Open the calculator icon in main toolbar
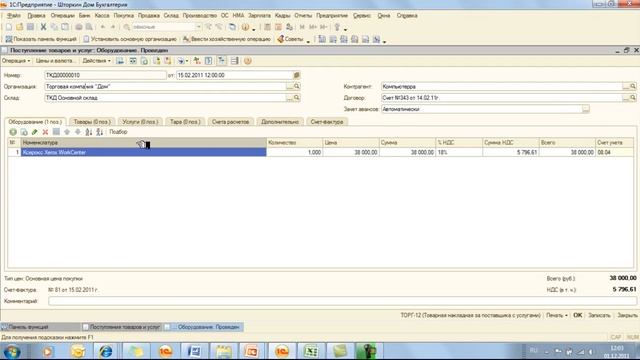This screenshot has width=640, height=360. (x=267, y=27)
